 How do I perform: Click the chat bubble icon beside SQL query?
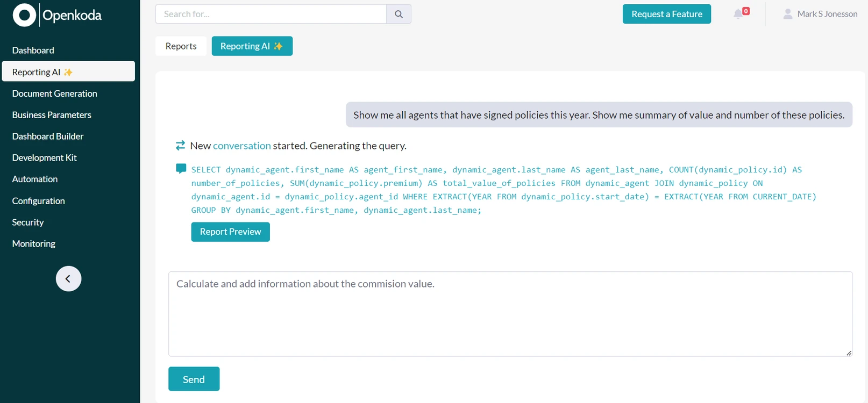181,169
